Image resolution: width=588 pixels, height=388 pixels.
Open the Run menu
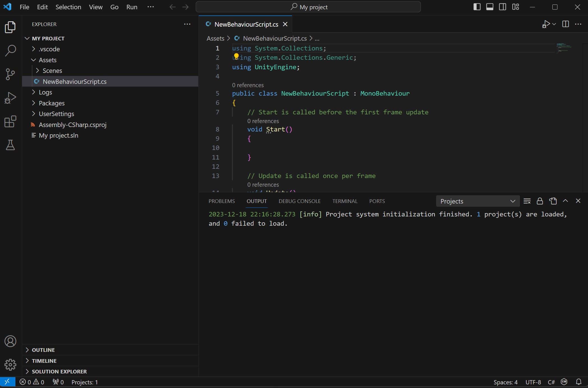coord(132,7)
